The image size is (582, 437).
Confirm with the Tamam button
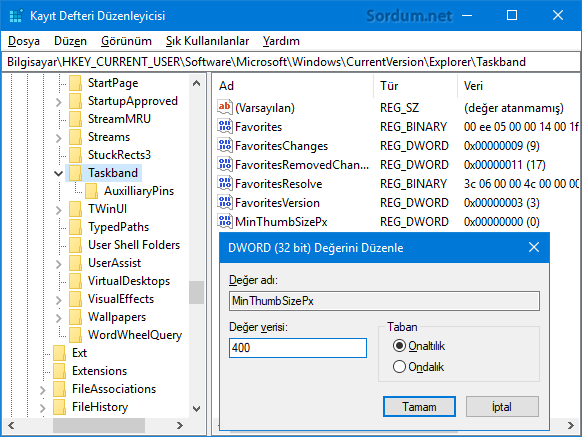419,407
